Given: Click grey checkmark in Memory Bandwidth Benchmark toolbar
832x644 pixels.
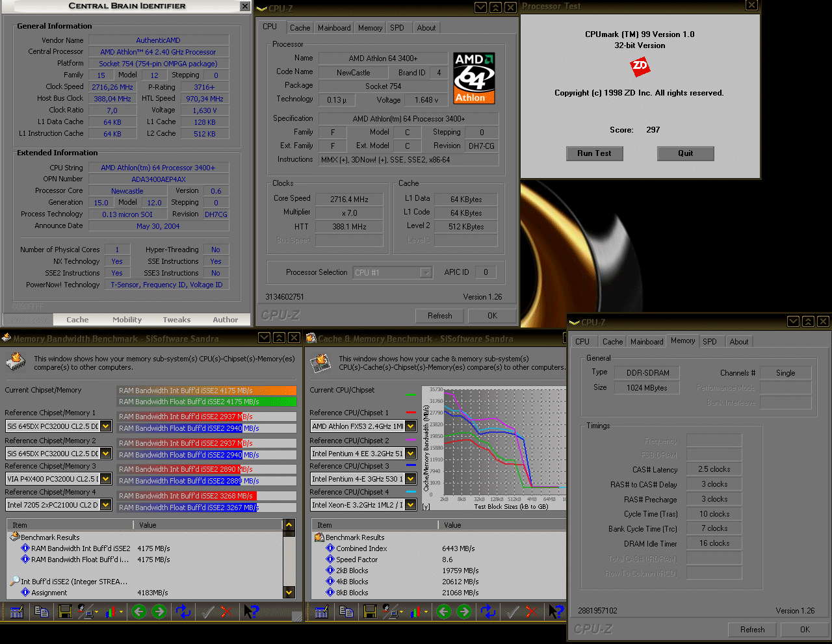Looking at the screenshot, I should point(208,612).
